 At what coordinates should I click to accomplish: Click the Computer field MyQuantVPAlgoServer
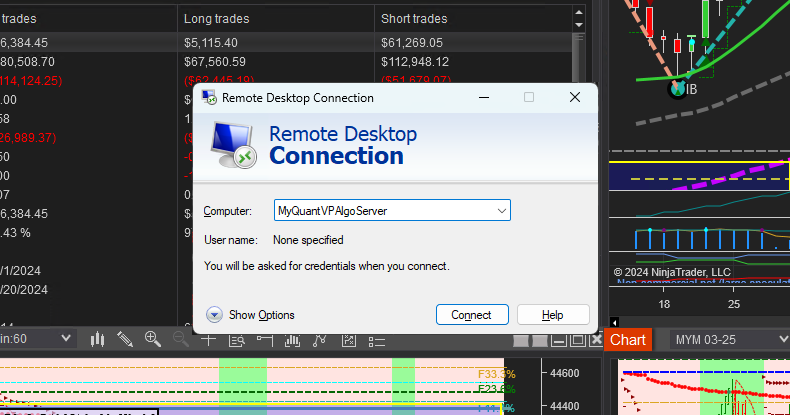[392, 211]
